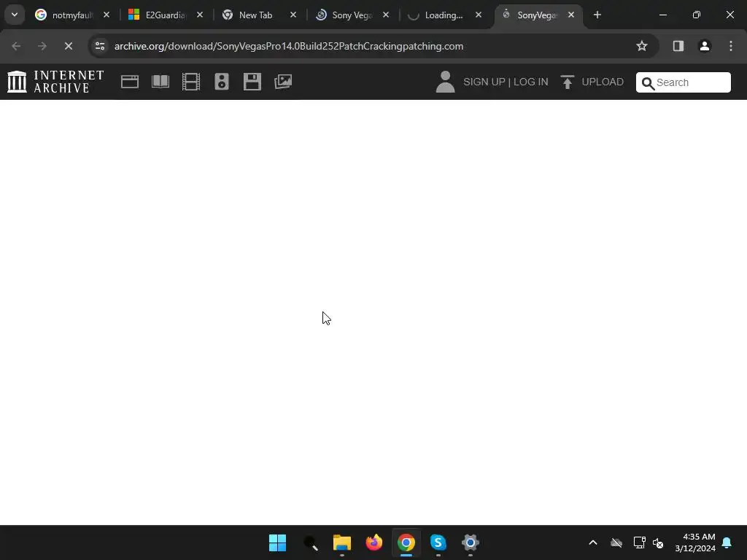Open the Audio speaker icon
Screen dimensions: 747x560
[x=222, y=82]
